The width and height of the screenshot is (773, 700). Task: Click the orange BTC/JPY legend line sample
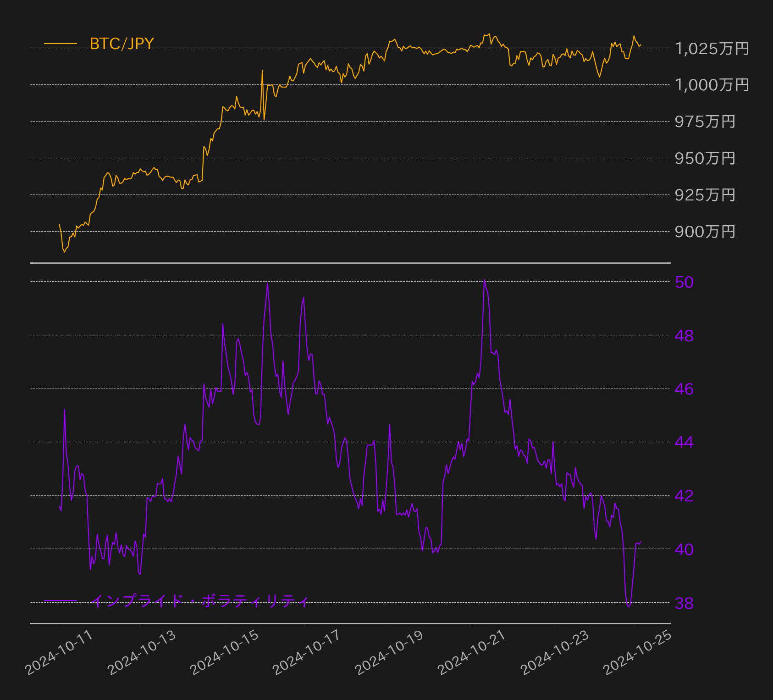[x=61, y=44]
